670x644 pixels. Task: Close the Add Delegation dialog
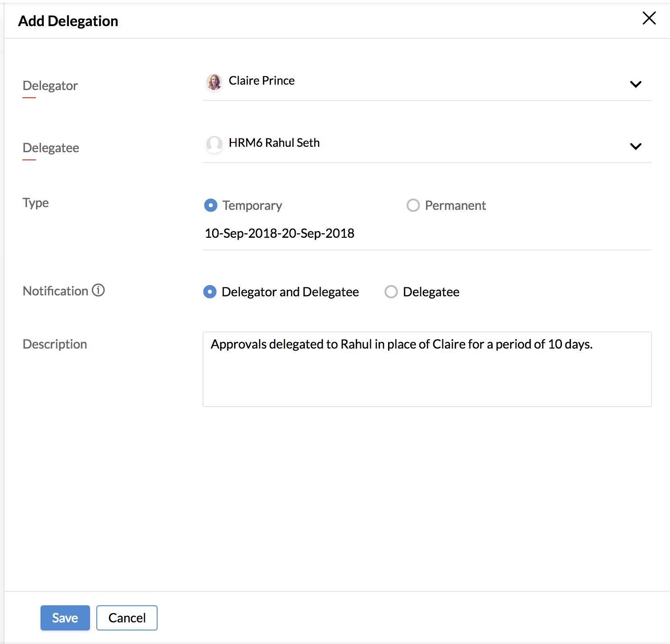coord(649,18)
